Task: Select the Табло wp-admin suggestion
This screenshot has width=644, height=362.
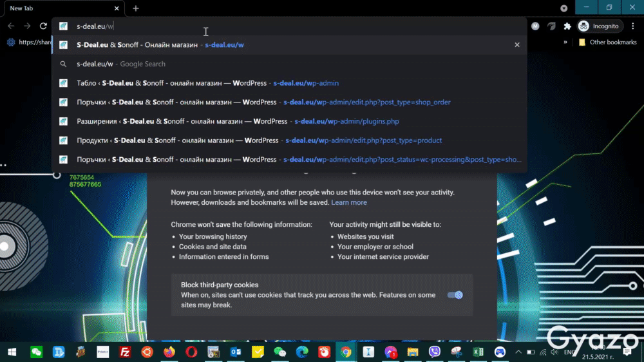Action: coord(289,83)
